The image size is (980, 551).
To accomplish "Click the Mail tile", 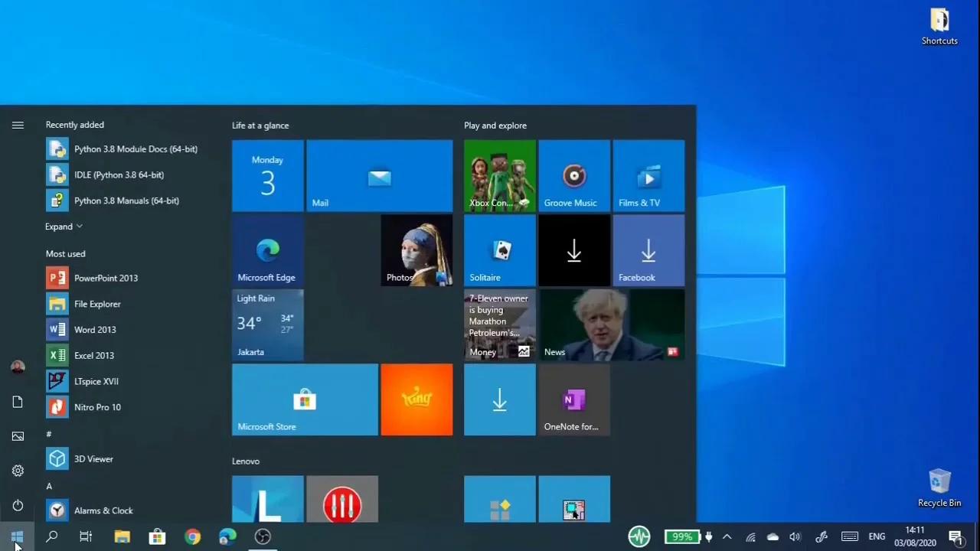I will 379,176.
